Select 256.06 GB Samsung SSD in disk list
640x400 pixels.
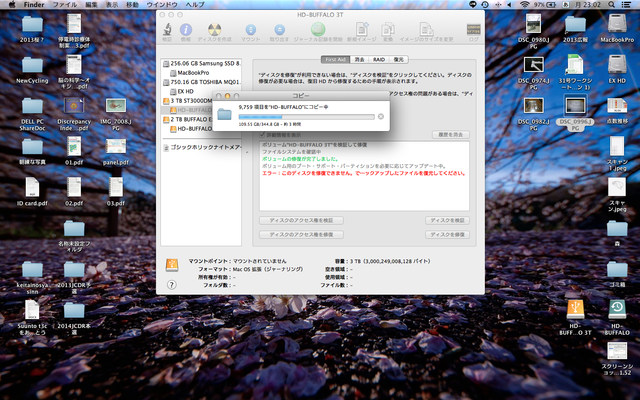(x=202, y=64)
